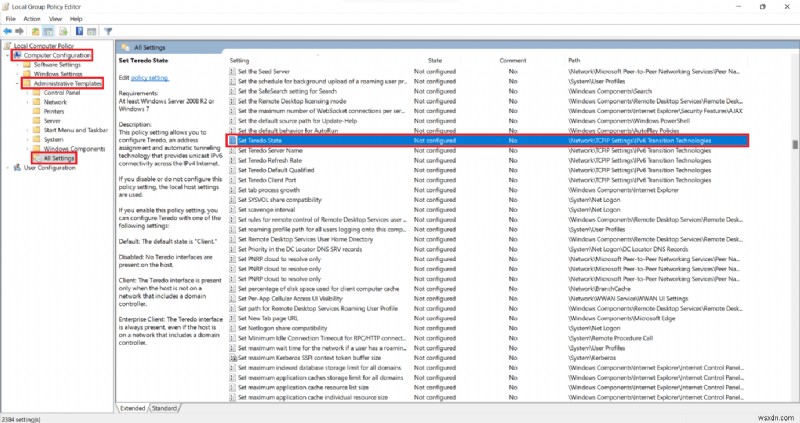Image resolution: width=800 pixels, height=423 pixels.
Task: Open Help via blue question mark icon
Action: [x=80, y=32]
